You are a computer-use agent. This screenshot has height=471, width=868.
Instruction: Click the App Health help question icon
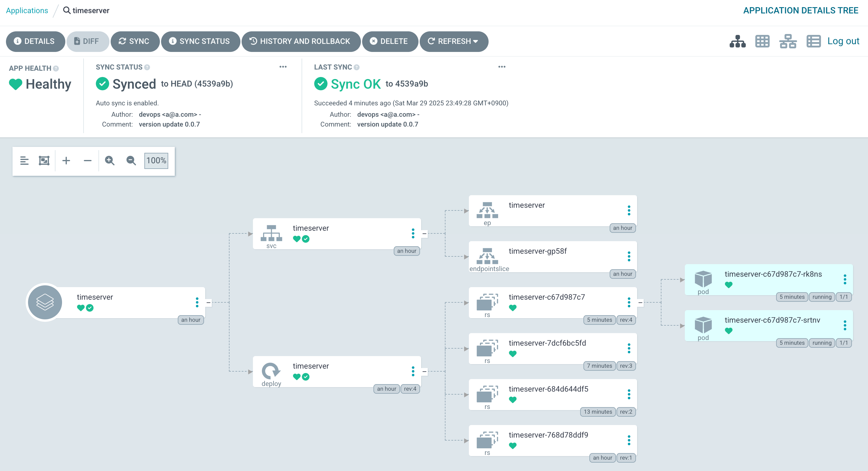(x=56, y=68)
